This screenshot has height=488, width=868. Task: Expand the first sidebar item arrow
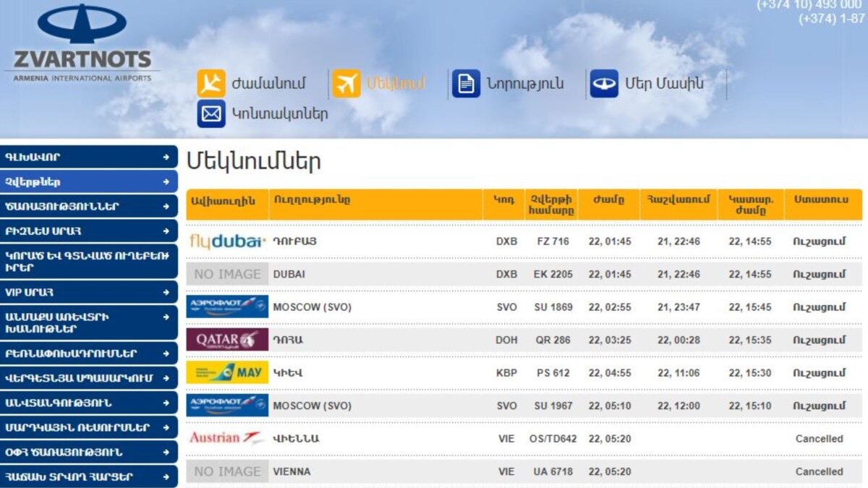pos(166,157)
